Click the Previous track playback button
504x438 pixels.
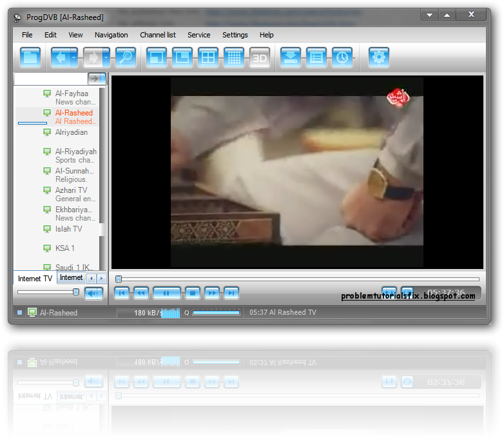(122, 293)
